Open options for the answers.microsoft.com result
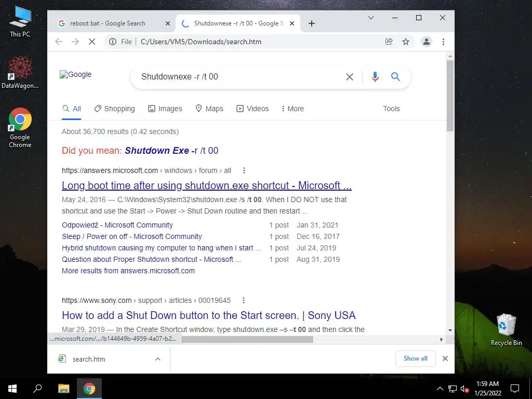Screen dimensions: 532x399 pos(244,170)
